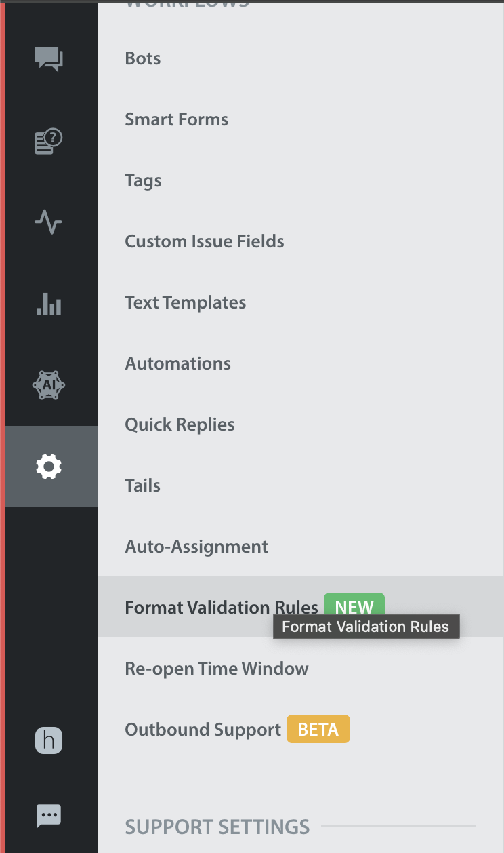Open the AI hexagon icon
Screen dimensions: 504x853
49,385
